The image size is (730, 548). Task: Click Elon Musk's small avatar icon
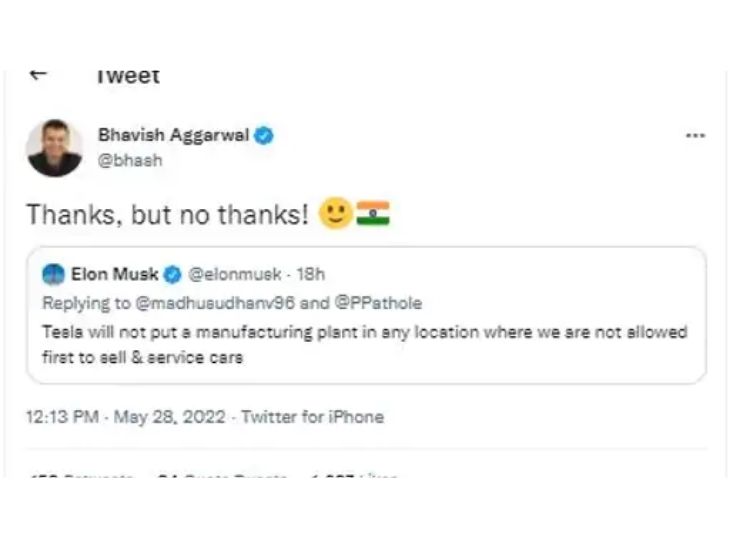pos(54,275)
